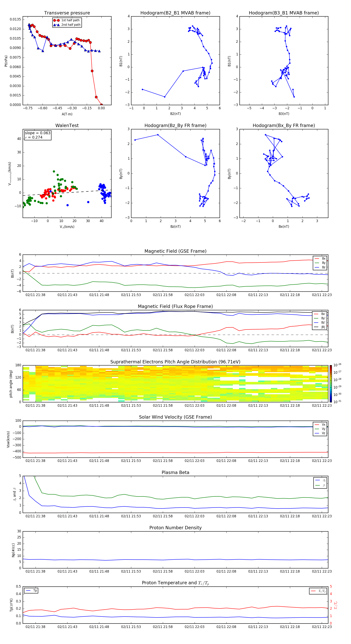The width and height of the screenshot is (351, 644).
Task: Click the "V_A(km/s)" axis label in WalenTest
Action: point(67,227)
